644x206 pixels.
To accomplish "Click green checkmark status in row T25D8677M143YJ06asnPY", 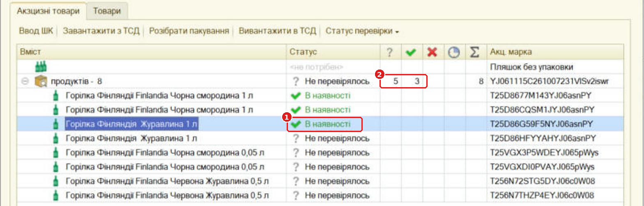I will (296, 96).
